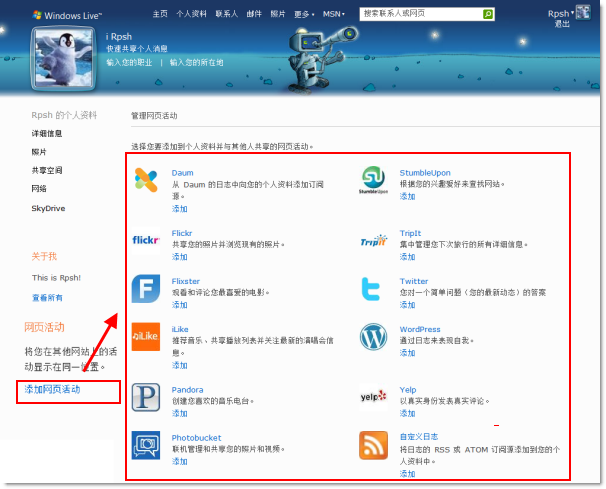Click the Daum service icon
Viewport: 606px width, 489px height.
point(146,180)
